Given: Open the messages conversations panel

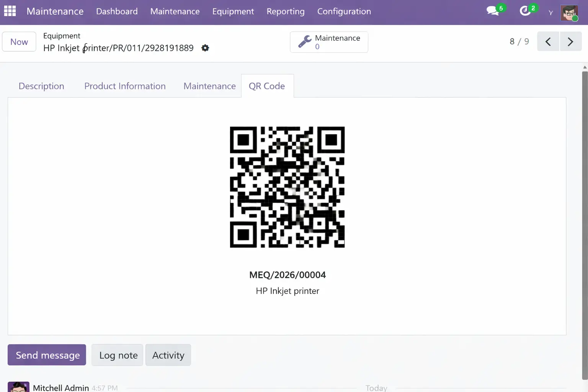Looking at the screenshot, I should pyautogui.click(x=492, y=11).
